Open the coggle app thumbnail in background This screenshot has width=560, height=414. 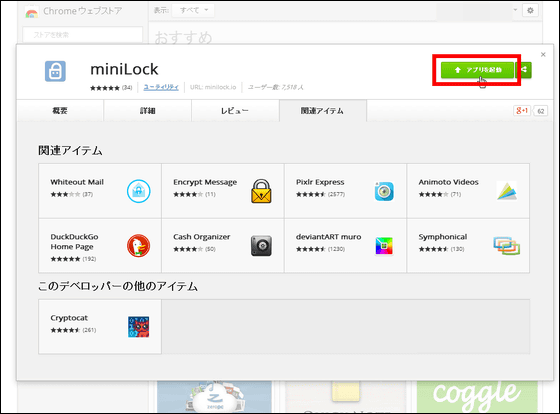coord(477,396)
